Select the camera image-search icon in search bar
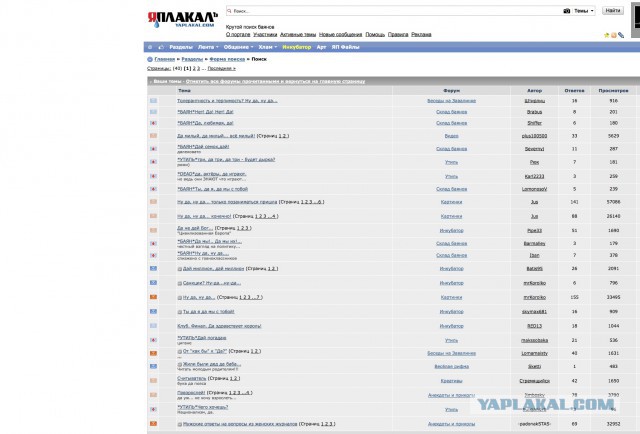 [x=567, y=11]
